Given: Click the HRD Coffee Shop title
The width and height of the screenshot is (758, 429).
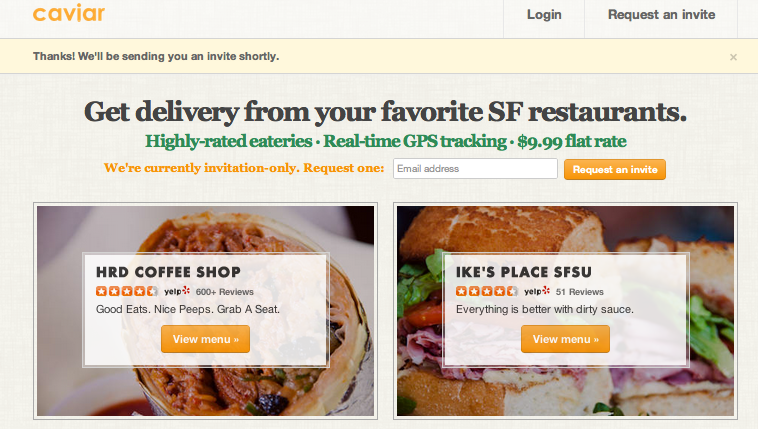Looking at the screenshot, I should point(168,271).
